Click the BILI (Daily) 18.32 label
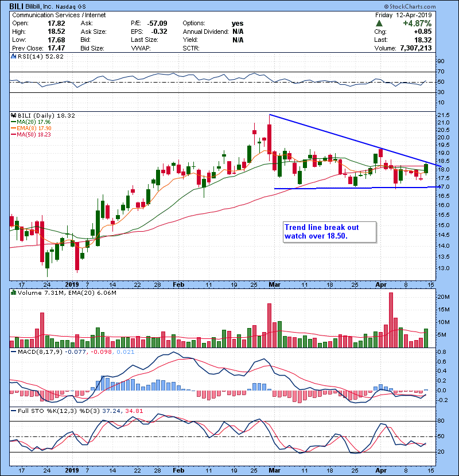Screen dimensions: 459x476 46,116
